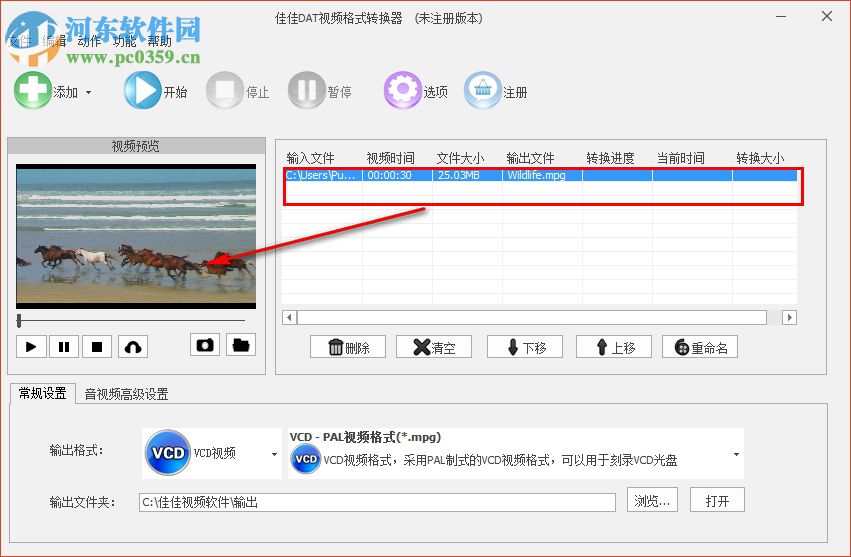Close the converter window
Image resolution: width=851 pixels, height=557 pixels.
coord(827,17)
